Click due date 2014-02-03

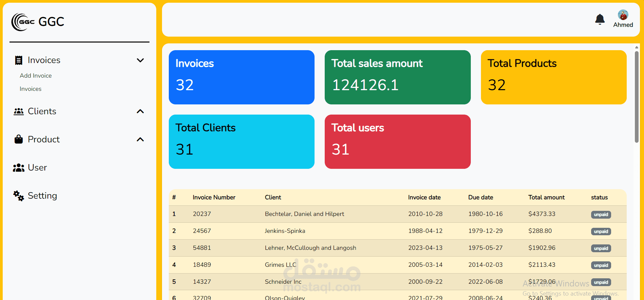coord(485,265)
